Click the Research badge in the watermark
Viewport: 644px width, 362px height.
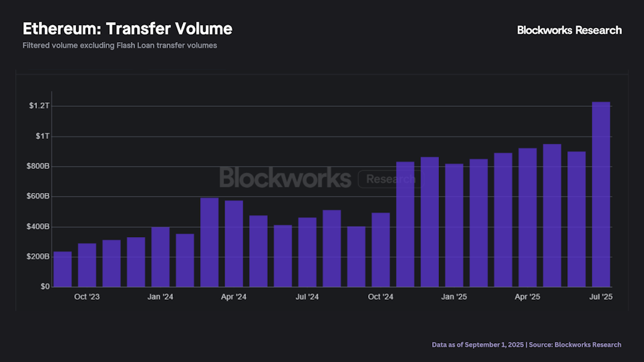pyautogui.click(x=389, y=179)
